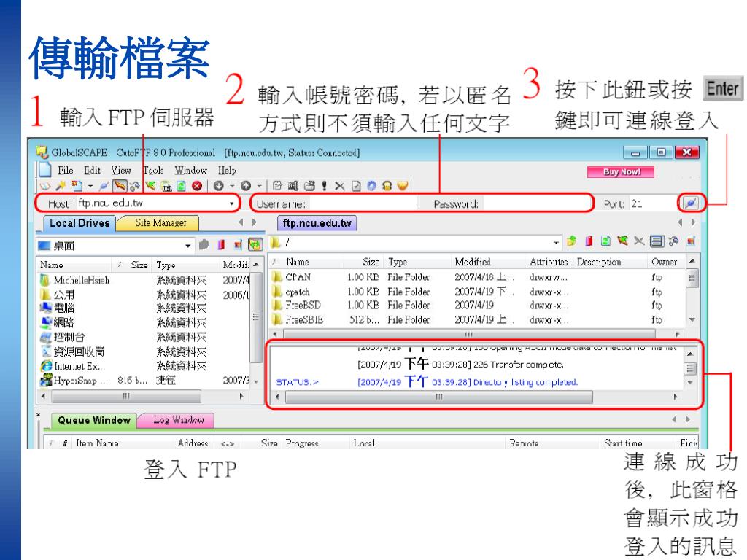Select the Queue Window tab

[x=94, y=420]
